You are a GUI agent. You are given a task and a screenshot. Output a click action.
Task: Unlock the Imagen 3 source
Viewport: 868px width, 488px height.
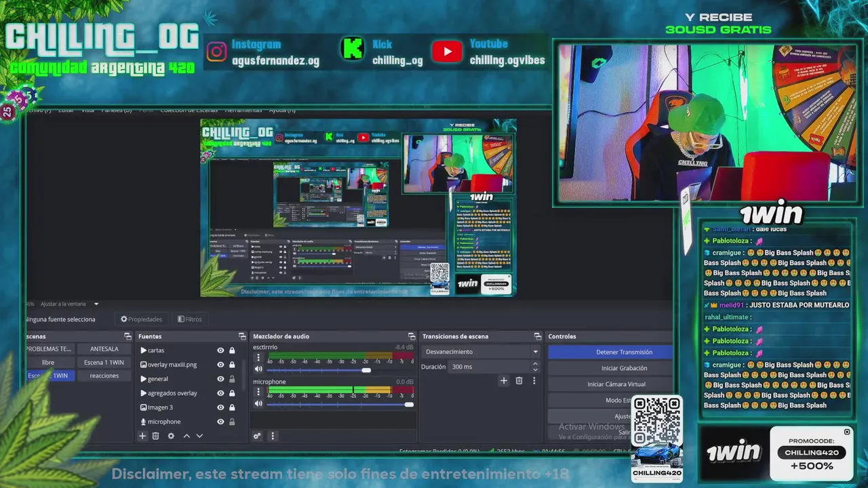(232, 407)
